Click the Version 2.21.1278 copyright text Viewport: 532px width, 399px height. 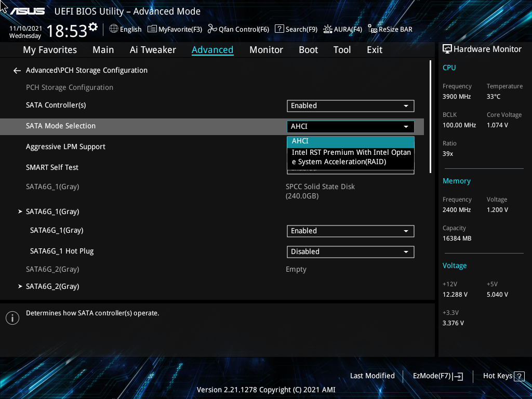(x=266, y=390)
